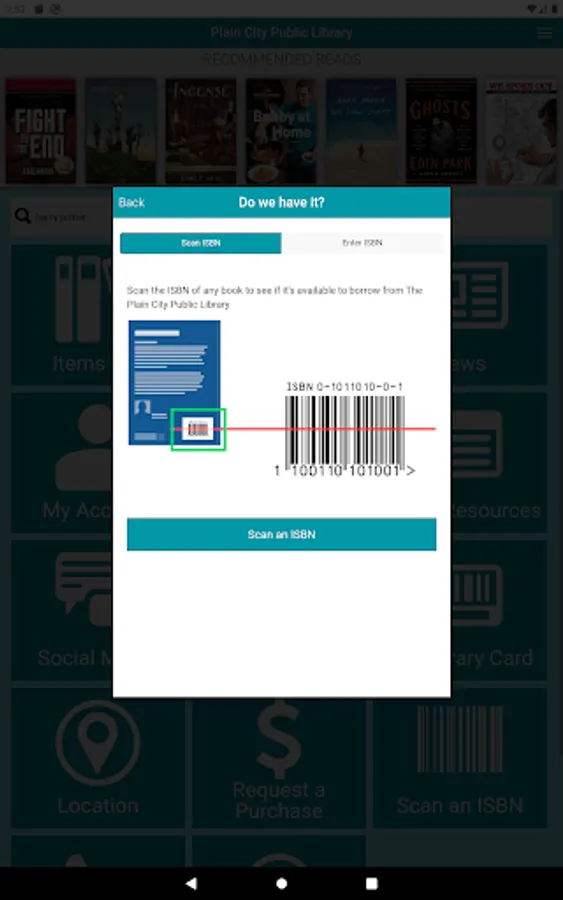Click the search magnifier icon
The height and width of the screenshot is (900, 563).
pos(22,216)
